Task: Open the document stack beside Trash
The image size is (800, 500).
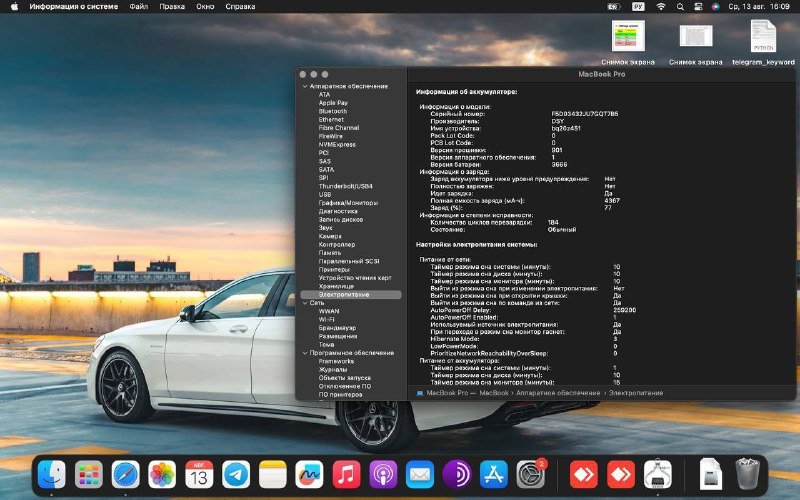Action: point(711,474)
